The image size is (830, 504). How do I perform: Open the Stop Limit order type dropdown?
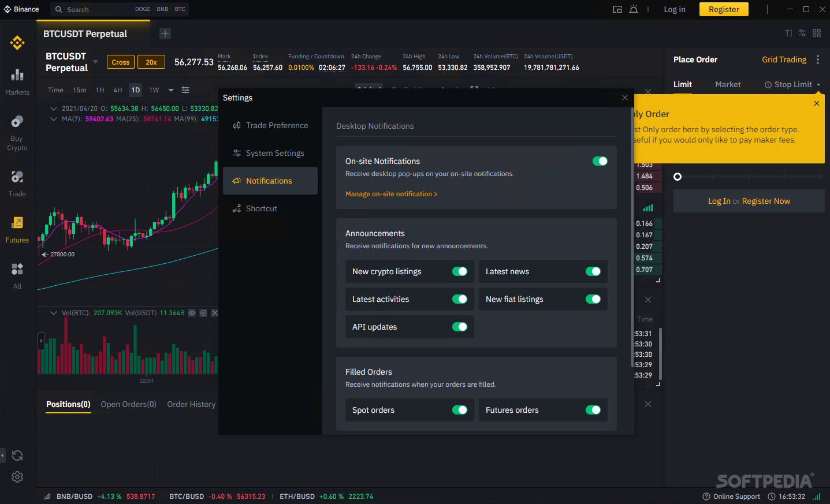[x=818, y=85]
